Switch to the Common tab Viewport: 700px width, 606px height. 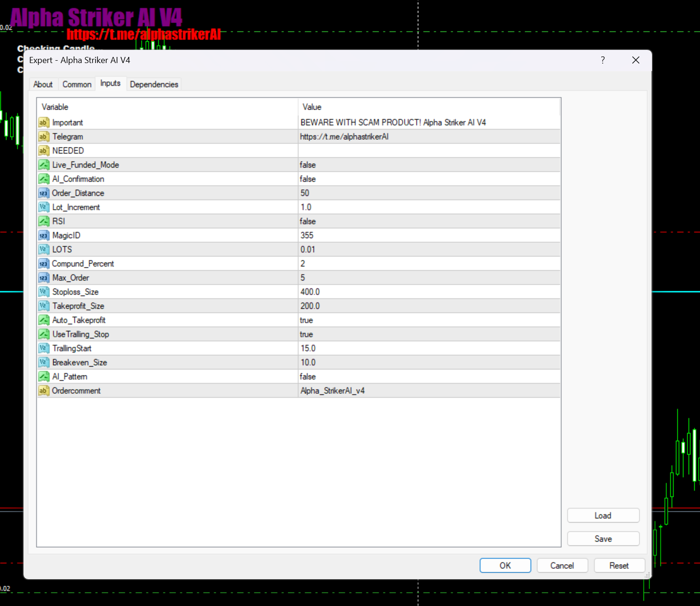pyautogui.click(x=77, y=84)
